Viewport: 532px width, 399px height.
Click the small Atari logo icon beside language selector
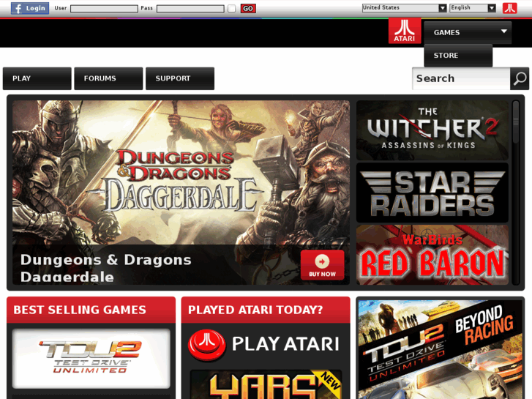tap(509, 8)
